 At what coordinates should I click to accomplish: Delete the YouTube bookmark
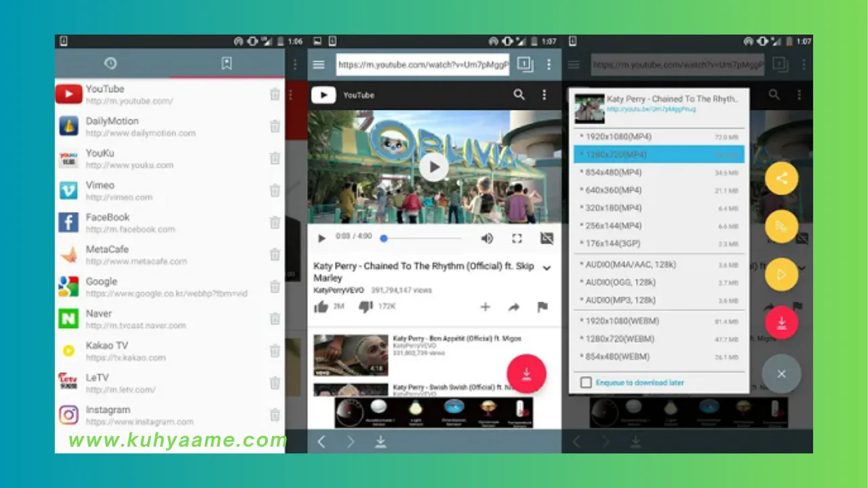(275, 94)
